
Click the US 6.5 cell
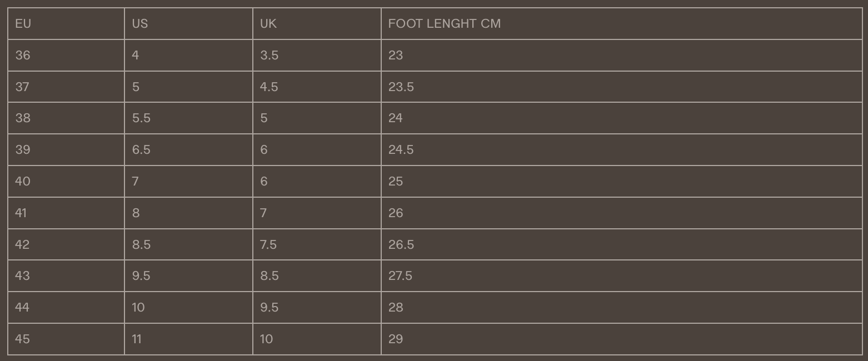coord(141,150)
